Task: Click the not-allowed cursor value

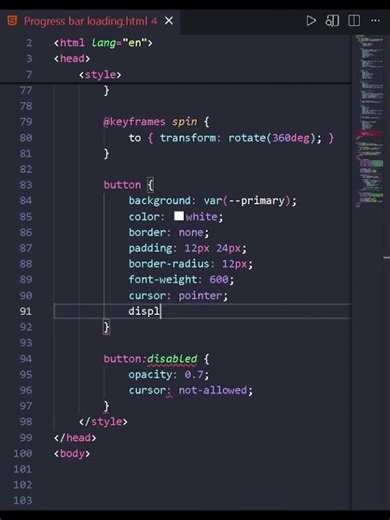Action: coord(213,390)
